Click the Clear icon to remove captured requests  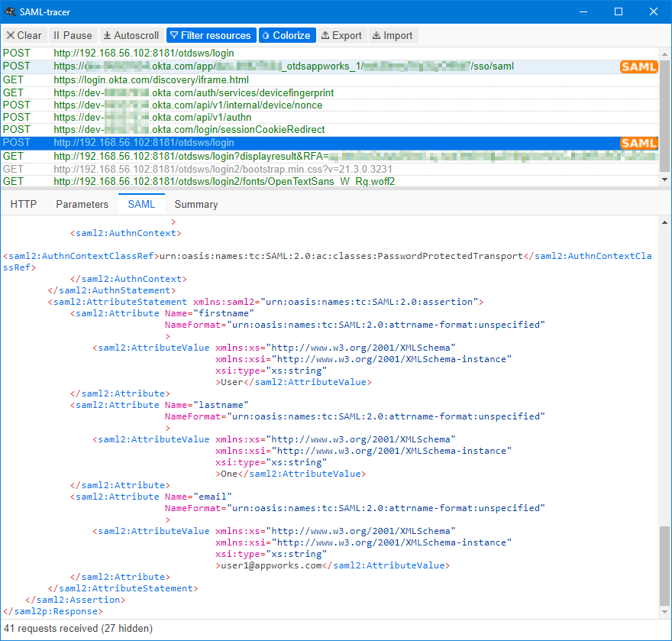pyautogui.click(x=10, y=35)
